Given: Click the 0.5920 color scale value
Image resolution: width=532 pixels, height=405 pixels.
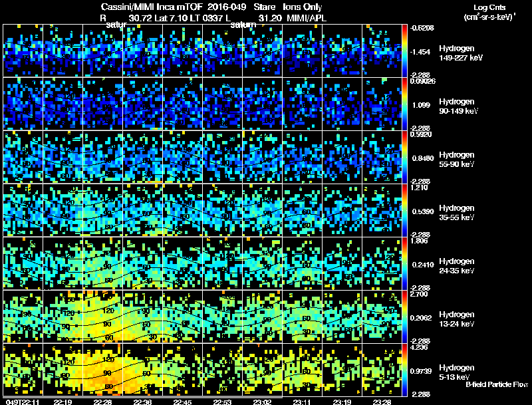Looking at the screenshot, I should click(x=421, y=134).
